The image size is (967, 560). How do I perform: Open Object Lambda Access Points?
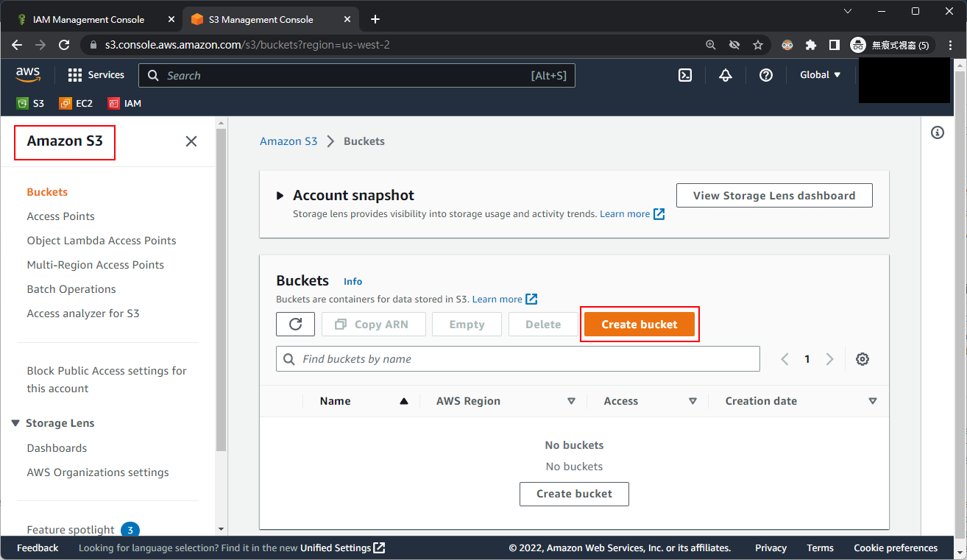pos(102,241)
